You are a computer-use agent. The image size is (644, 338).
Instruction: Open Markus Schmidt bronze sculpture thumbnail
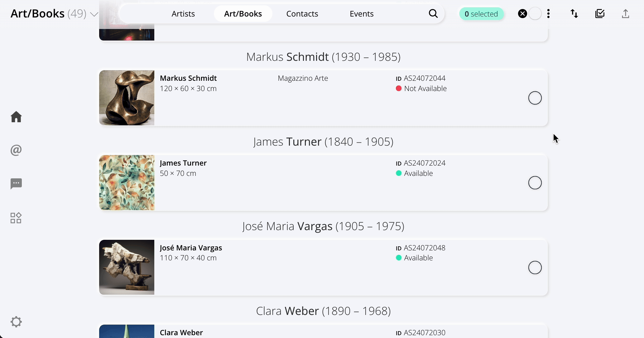click(x=127, y=98)
